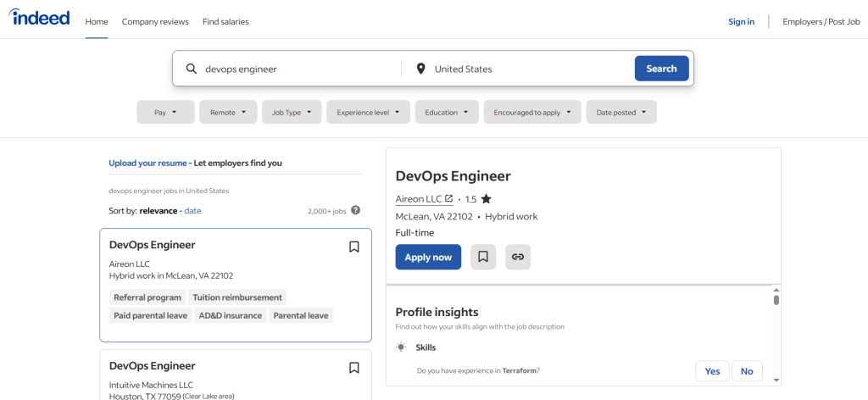Click the Upload your resume link
Image resolution: width=868 pixels, height=400 pixels.
pyautogui.click(x=147, y=164)
